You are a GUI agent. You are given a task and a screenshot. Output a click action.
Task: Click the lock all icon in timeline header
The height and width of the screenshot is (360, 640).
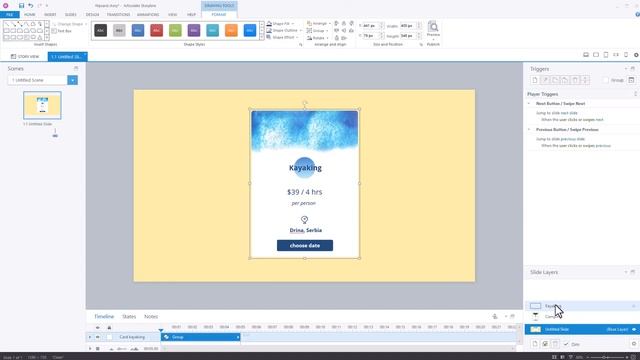109,327
